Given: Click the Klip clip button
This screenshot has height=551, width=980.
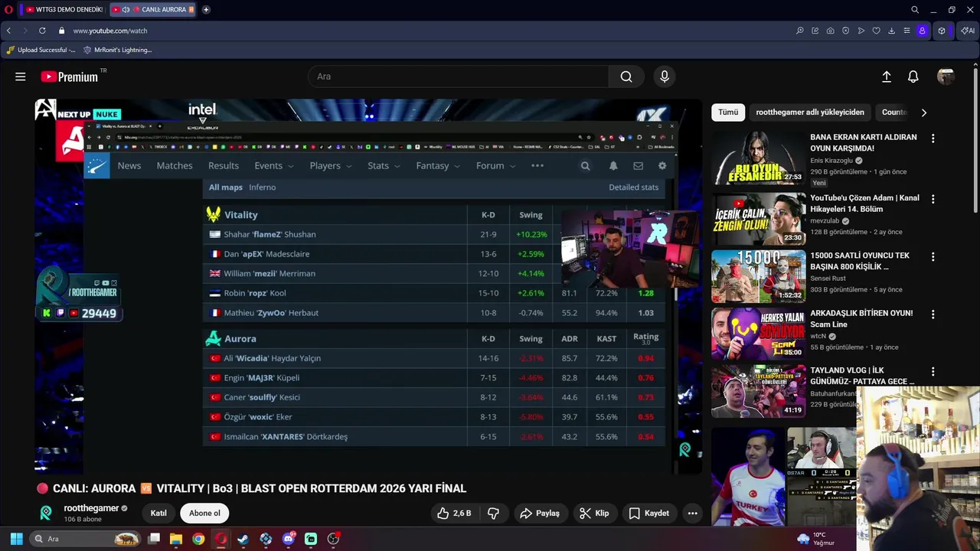Looking at the screenshot, I should tap(594, 514).
